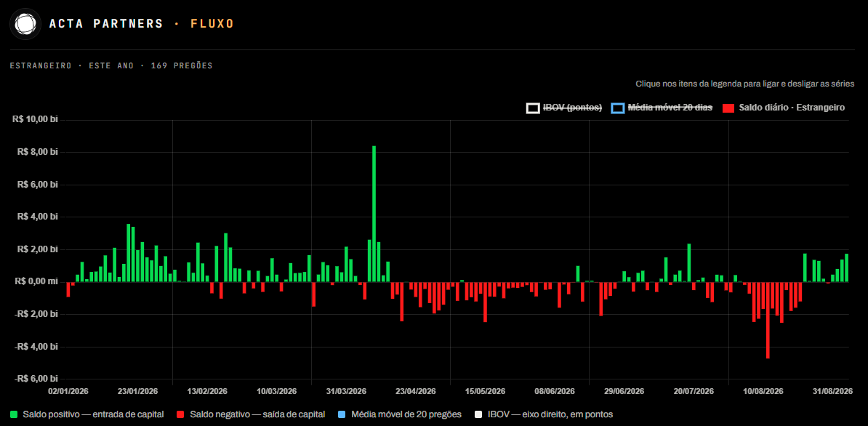Click the 'Saldo negativo — saída de capital' legend entry

coord(250,414)
